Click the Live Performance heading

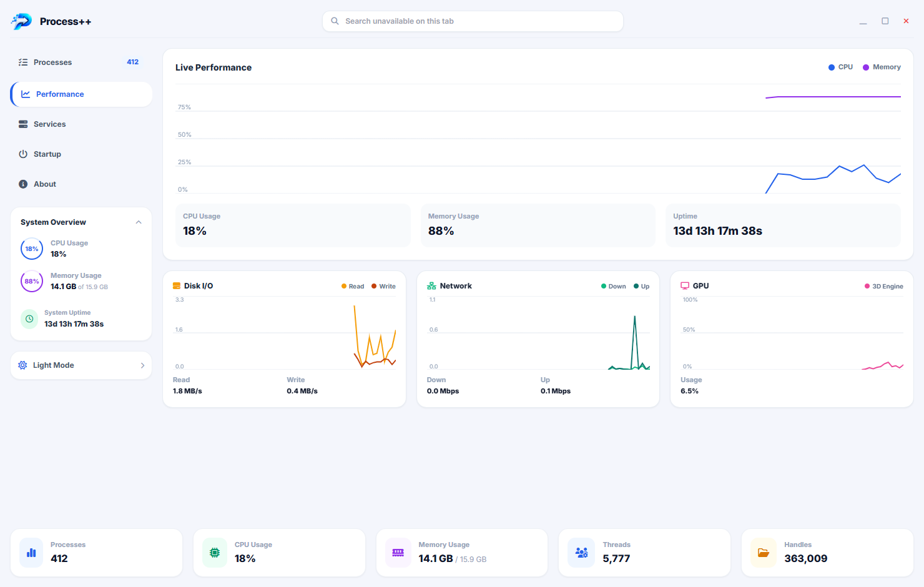[214, 67]
